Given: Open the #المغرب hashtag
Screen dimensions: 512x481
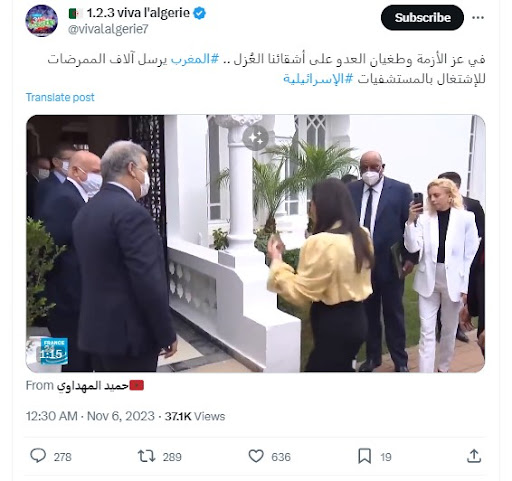Looking at the screenshot, I should click(195, 59).
